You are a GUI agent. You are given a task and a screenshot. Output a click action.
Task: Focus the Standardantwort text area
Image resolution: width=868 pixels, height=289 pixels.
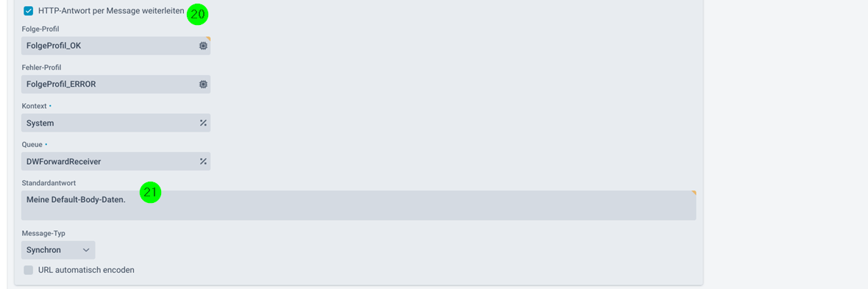(x=359, y=205)
